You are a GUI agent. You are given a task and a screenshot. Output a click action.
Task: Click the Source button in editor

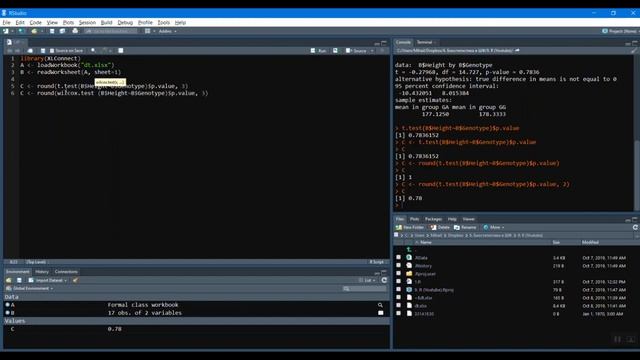pyautogui.click(x=357, y=51)
